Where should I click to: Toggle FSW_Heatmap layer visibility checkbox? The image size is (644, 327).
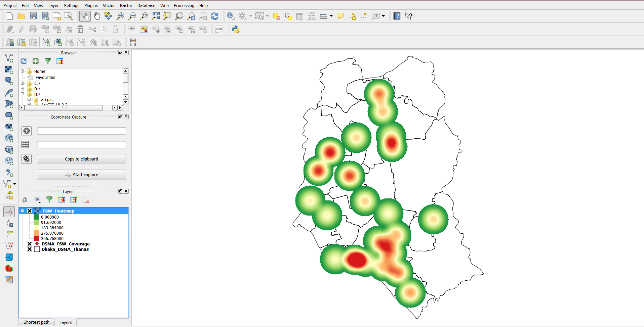coord(30,211)
